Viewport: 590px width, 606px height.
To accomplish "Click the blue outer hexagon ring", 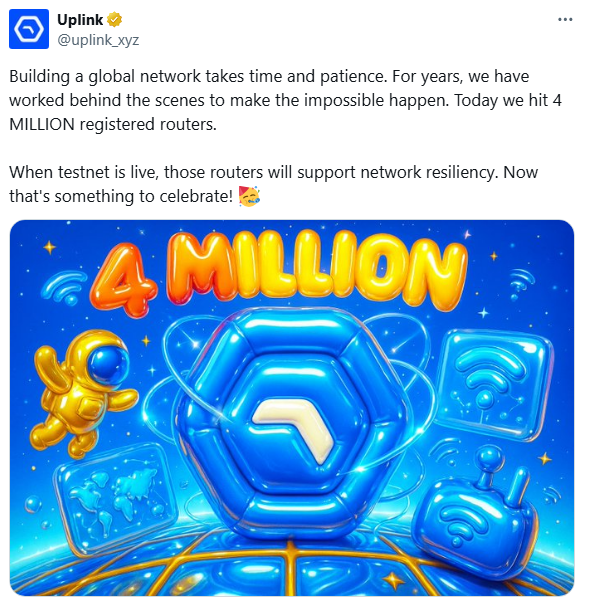I will pos(293,420).
